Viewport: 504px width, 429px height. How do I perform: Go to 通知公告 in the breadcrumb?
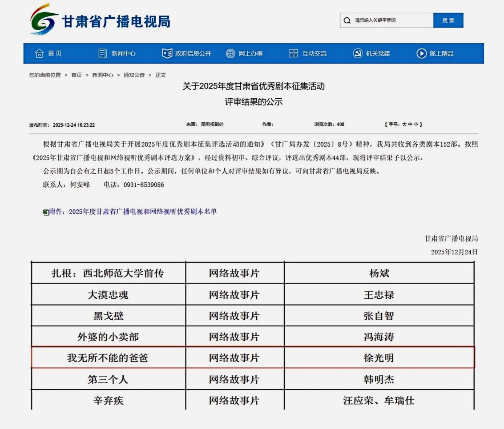[x=134, y=75]
